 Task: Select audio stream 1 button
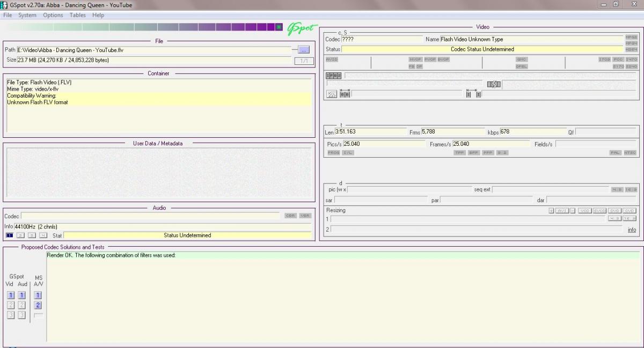(9, 235)
